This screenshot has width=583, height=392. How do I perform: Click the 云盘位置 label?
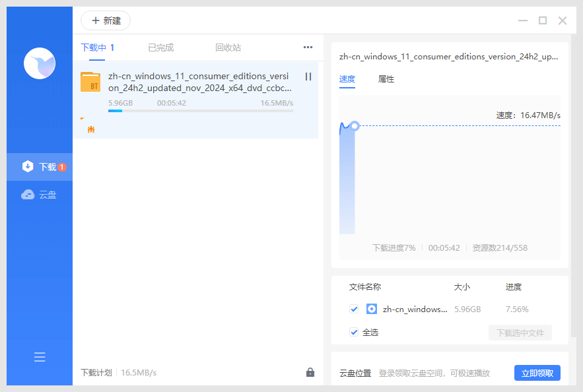pos(355,373)
